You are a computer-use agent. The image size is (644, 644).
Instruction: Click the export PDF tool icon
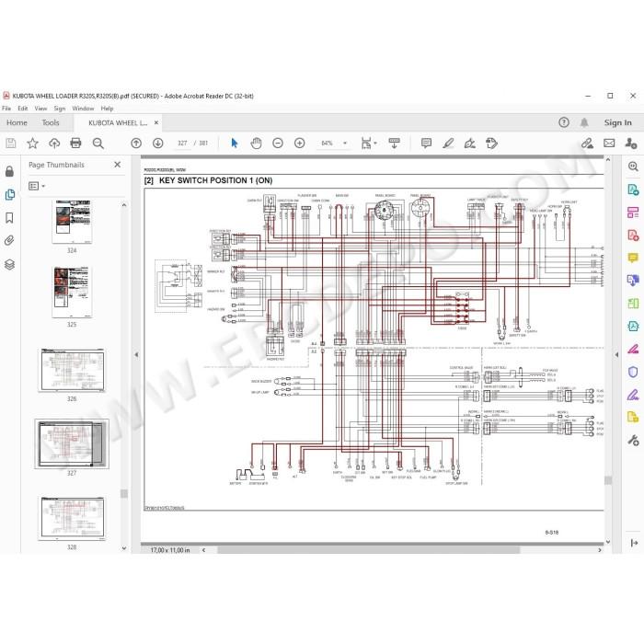click(633, 190)
